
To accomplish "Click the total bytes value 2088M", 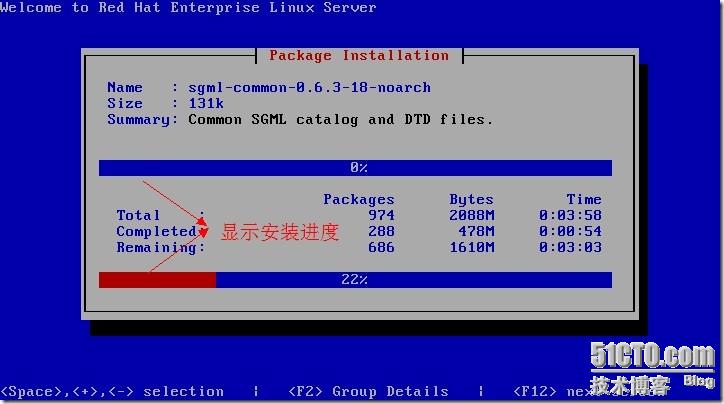I will coord(471,215).
